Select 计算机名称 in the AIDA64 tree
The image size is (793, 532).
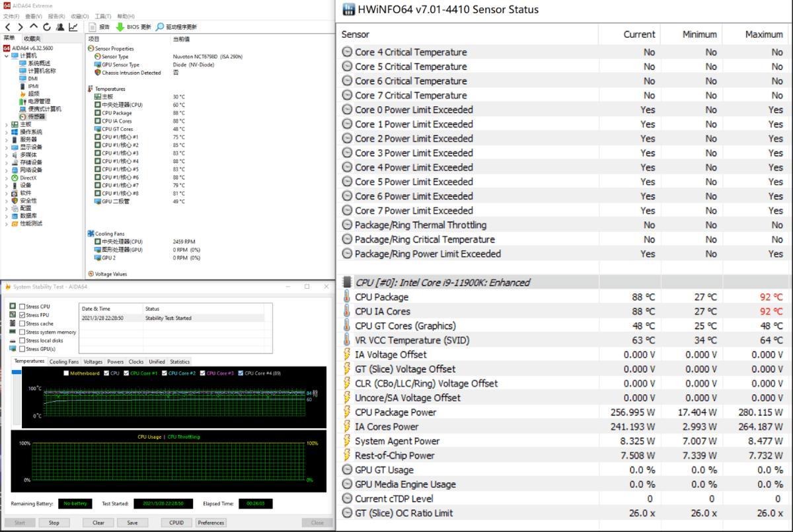(37, 71)
